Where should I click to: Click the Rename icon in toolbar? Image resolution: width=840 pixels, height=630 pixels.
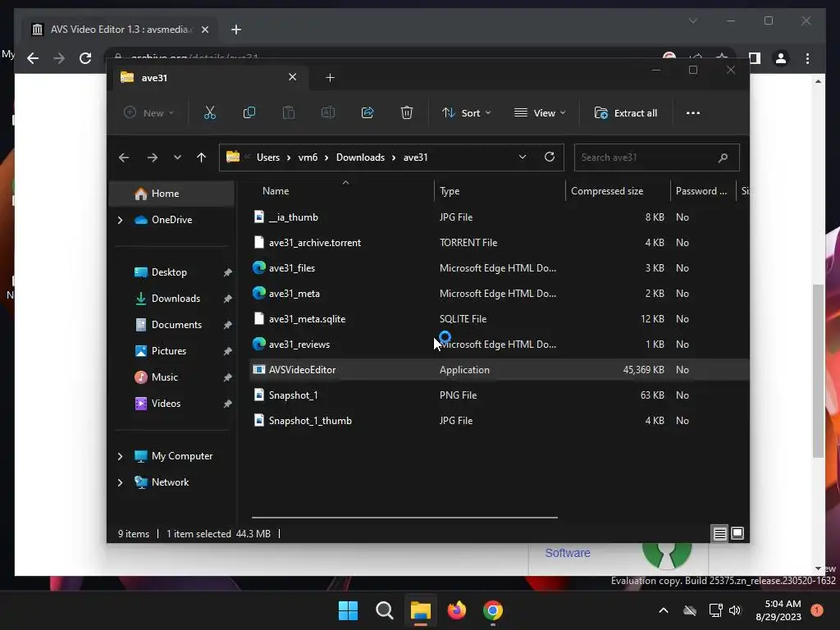click(x=328, y=112)
